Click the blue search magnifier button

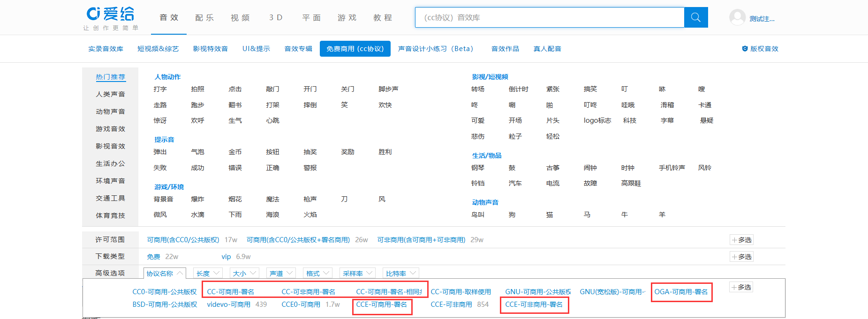click(x=696, y=17)
